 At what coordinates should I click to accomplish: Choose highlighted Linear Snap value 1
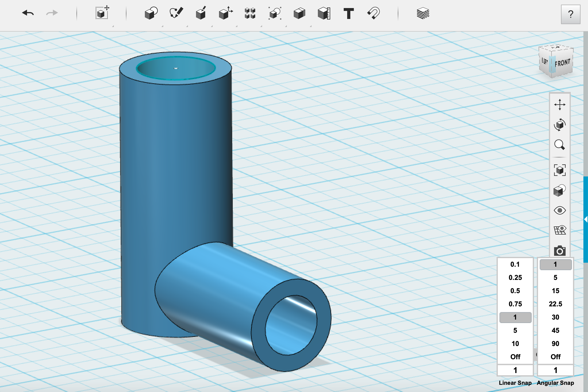(x=515, y=317)
